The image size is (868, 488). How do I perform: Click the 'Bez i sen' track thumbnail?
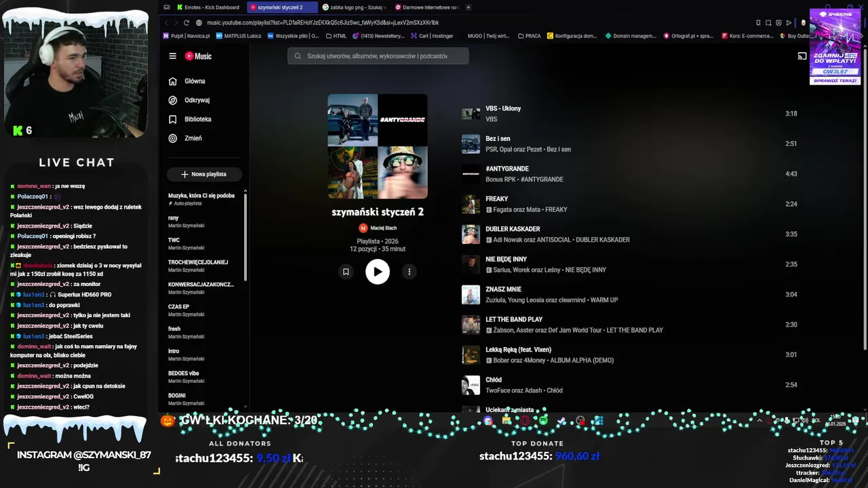[x=471, y=144]
